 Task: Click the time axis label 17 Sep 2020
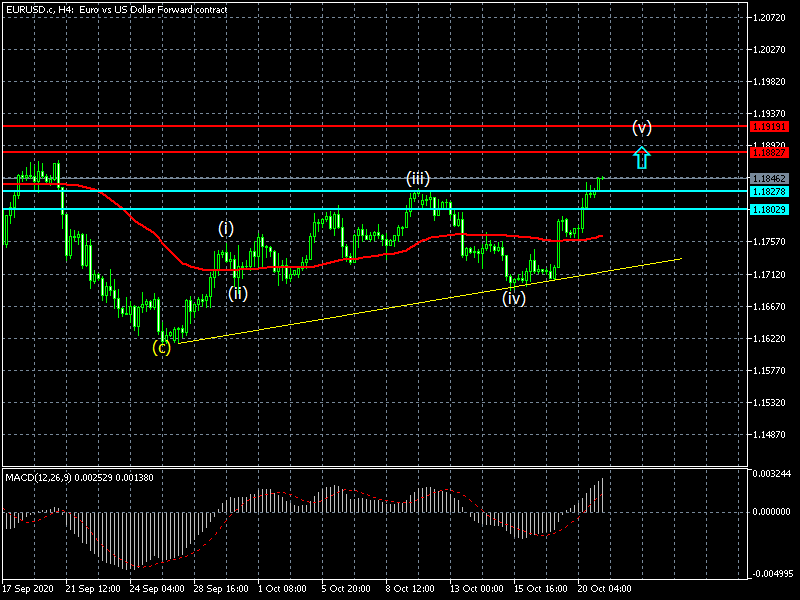click(x=28, y=589)
